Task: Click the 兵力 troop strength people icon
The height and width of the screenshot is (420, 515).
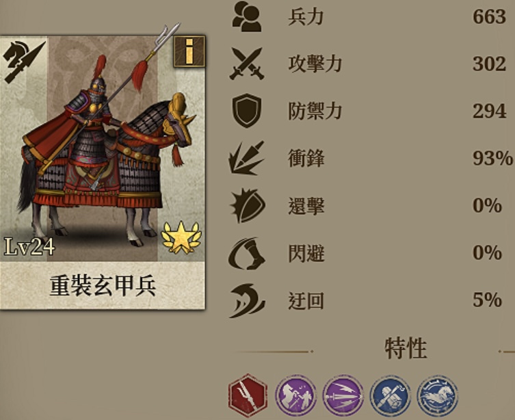Action: pyautogui.click(x=247, y=16)
